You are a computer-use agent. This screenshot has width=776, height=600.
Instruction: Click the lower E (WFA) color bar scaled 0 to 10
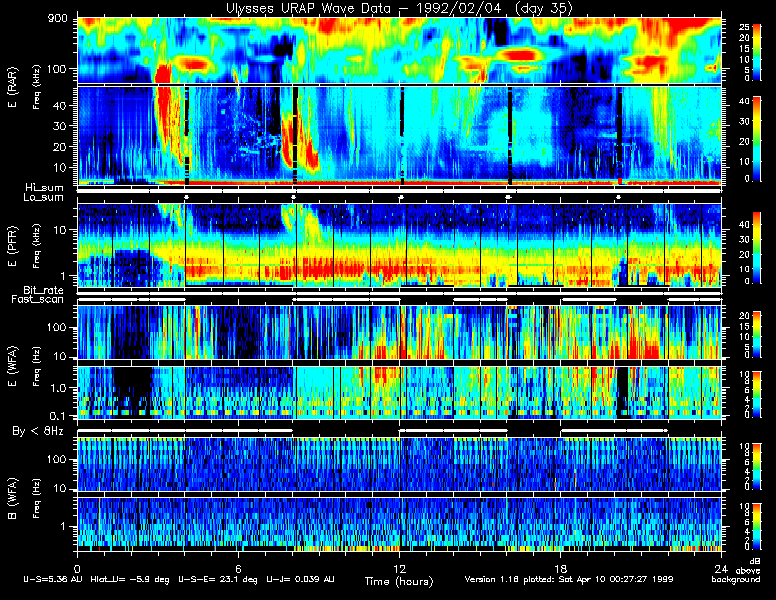click(757, 395)
